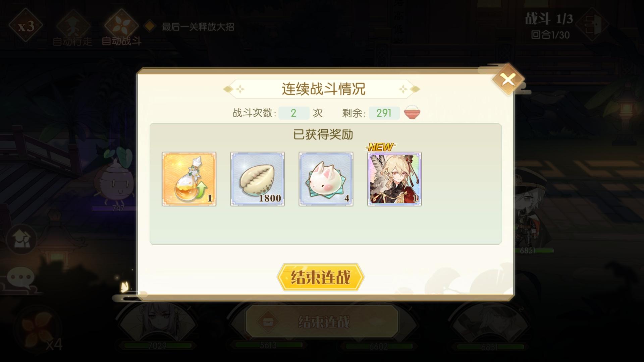
Task: Click the rice bowl stamina icon
Action: point(412,113)
